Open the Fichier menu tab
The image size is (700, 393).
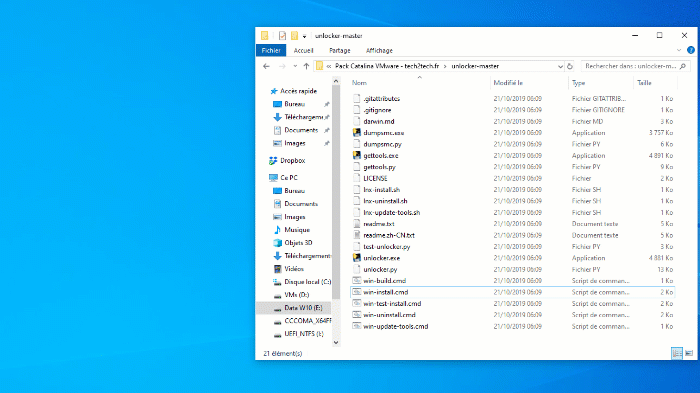coord(271,50)
